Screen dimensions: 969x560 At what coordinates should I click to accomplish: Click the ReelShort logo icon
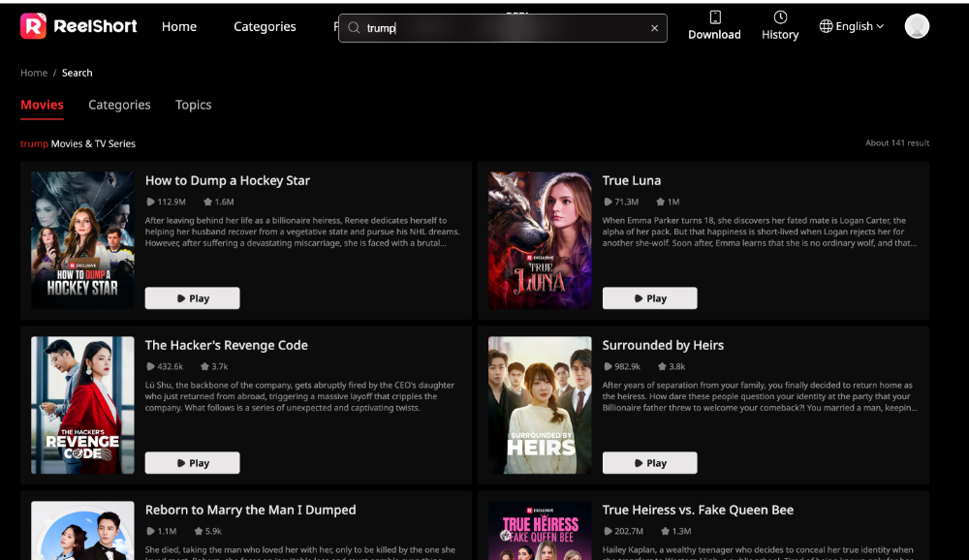33,26
